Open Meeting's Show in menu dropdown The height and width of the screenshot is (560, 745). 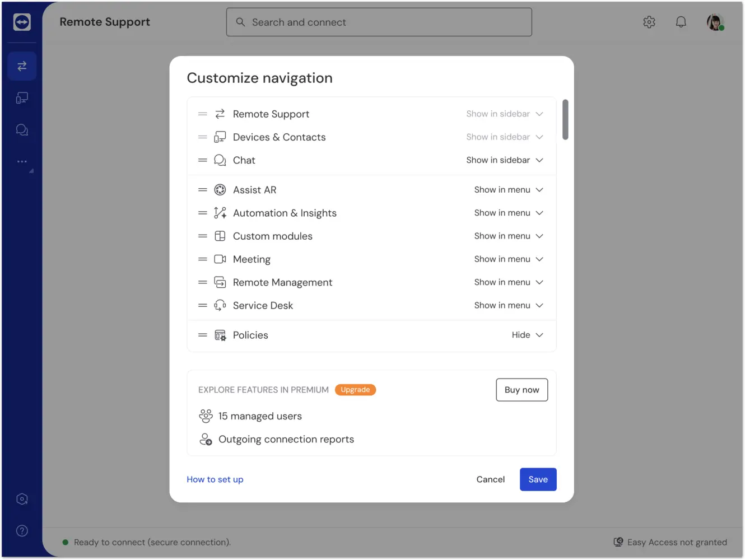[x=509, y=259]
